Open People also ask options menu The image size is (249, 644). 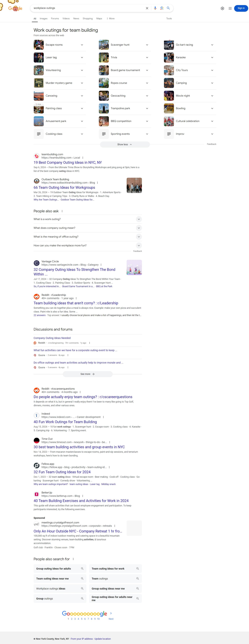pos(62,211)
